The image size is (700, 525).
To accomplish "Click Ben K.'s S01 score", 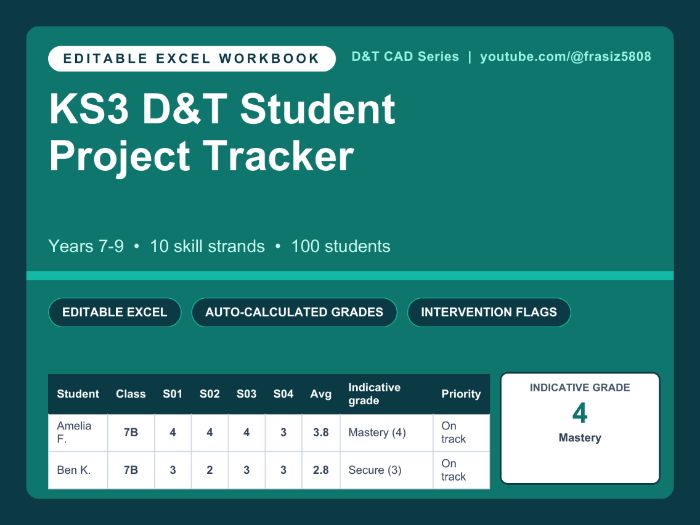I will coord(173,470).
